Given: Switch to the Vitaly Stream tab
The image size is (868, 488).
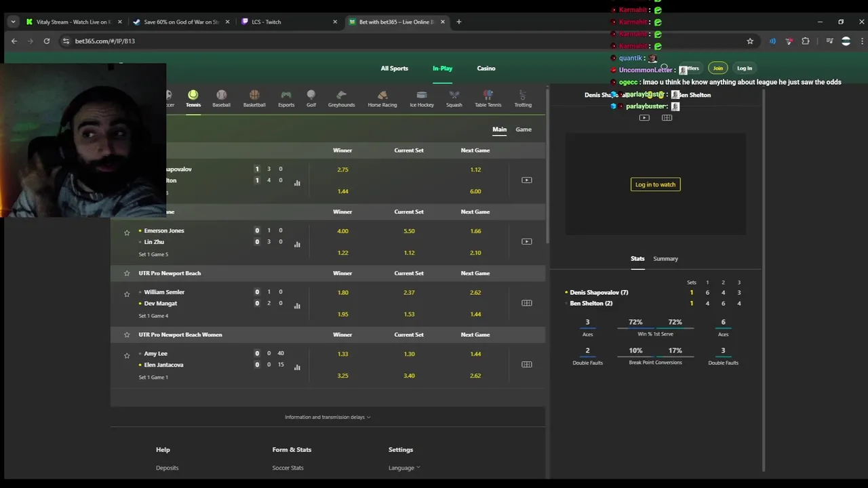Looking at the screenshot, I should [73, 22].
